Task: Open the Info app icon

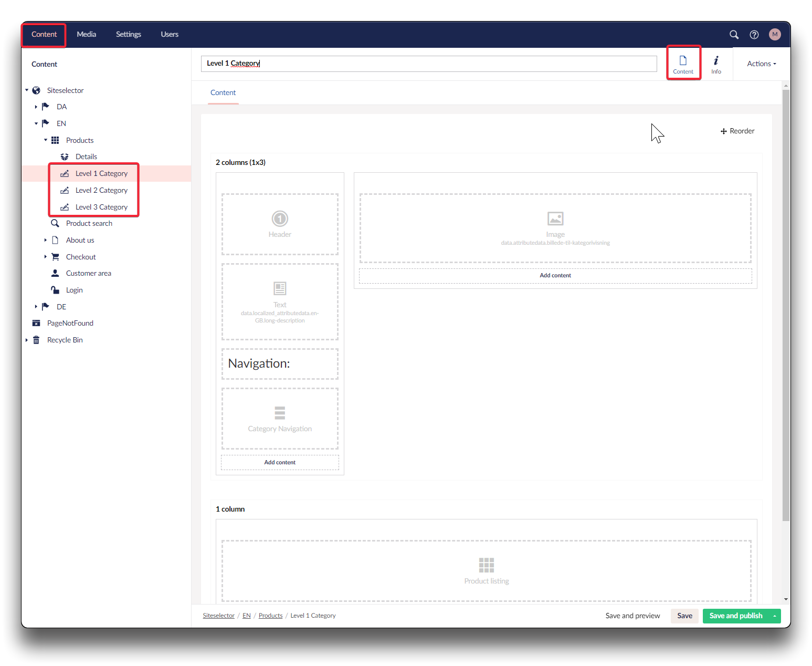Action: coord(716,64)
